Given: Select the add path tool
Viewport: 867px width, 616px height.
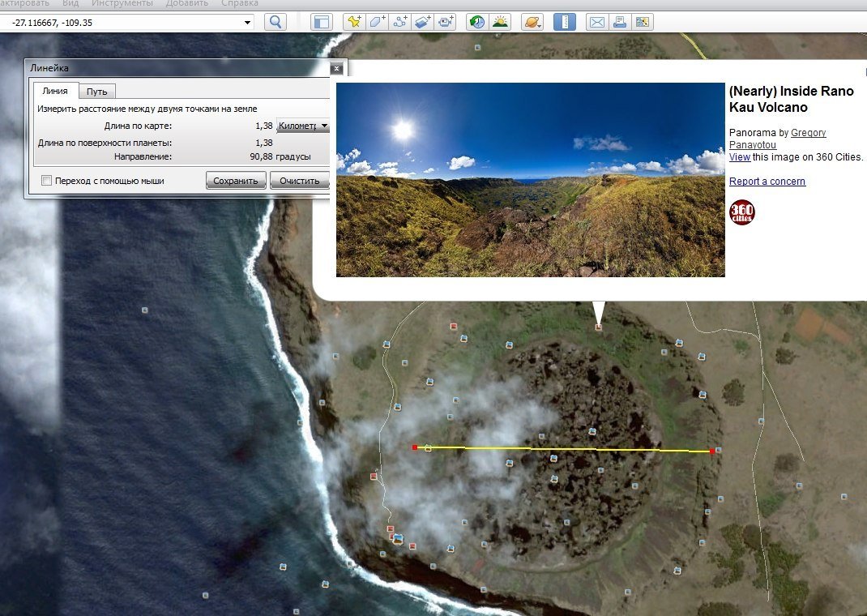Looking at the screenshot, I should (x=399, y=22).
